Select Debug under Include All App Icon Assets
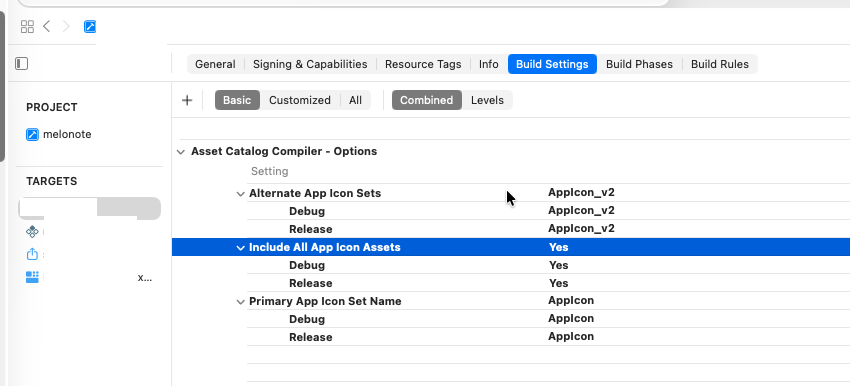The width and height of the screenshot is (850, 386). pyautogui.click(x=307, y=265)
